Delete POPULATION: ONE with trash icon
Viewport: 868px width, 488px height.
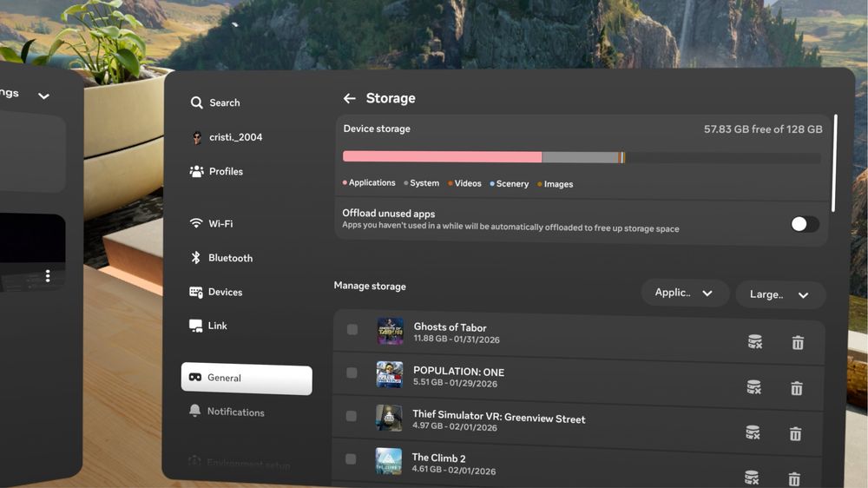(x=797, y=388)
